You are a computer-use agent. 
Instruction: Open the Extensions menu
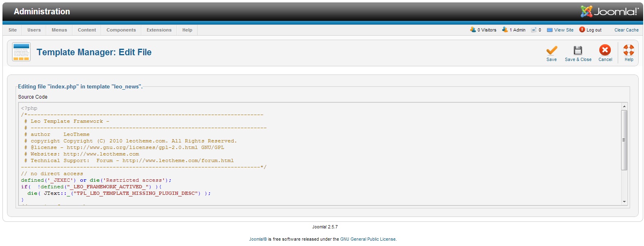pyautogui.click(x=159, y=30)
